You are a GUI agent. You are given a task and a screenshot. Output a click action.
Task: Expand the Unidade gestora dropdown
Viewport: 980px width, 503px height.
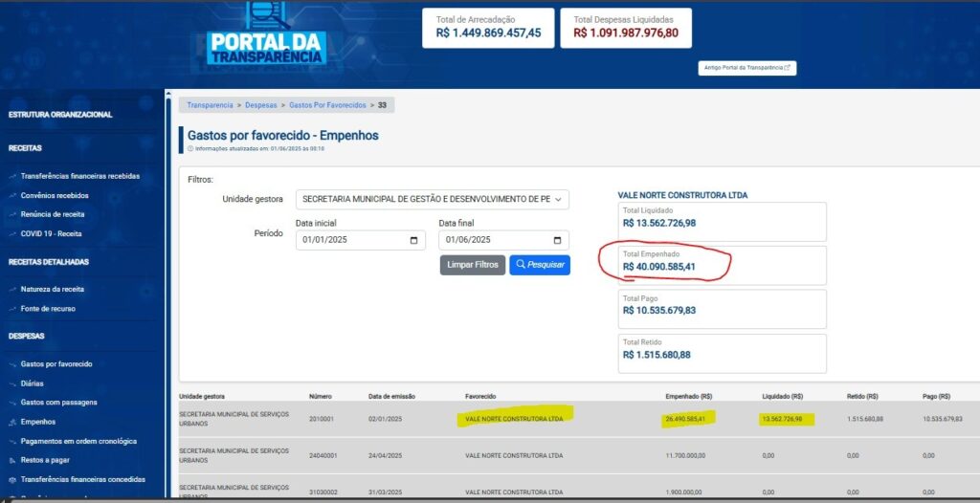click(433, 199)
